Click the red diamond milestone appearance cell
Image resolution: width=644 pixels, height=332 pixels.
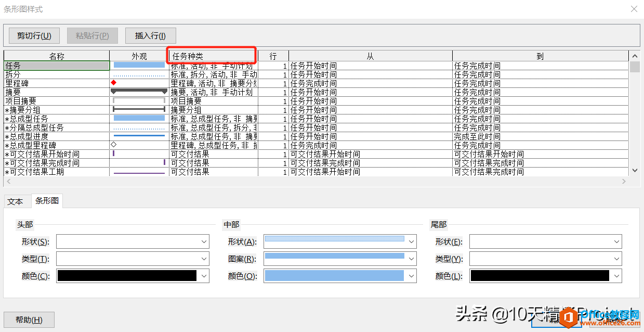pyautogui.click(x=114, y=83)
